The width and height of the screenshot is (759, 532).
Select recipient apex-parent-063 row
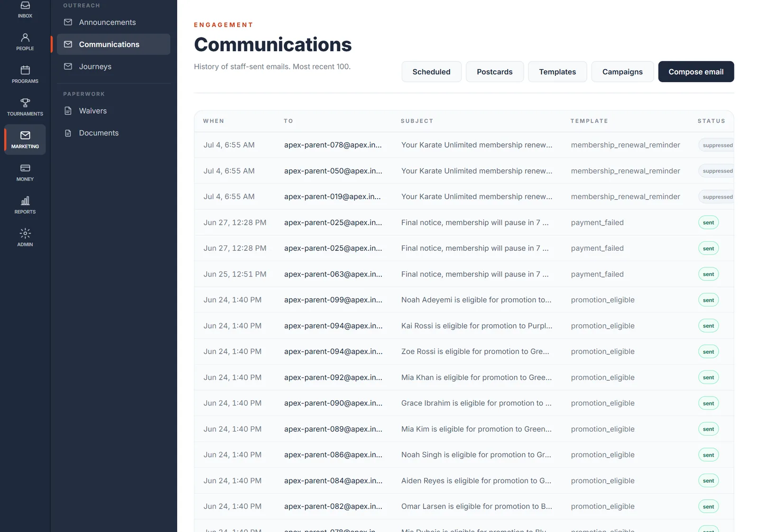pos(333,274)
